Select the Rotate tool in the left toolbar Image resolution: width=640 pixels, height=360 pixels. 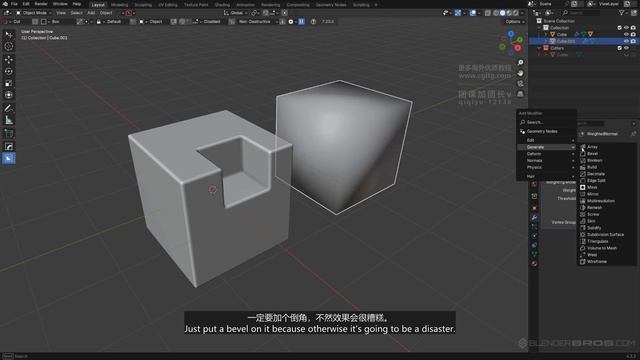[9, 71]
